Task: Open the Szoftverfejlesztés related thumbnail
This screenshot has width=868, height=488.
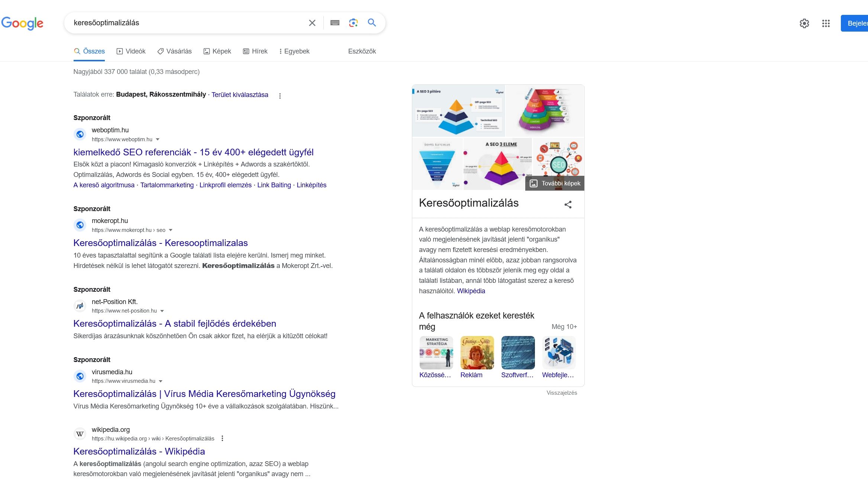Action: [518, 353]
